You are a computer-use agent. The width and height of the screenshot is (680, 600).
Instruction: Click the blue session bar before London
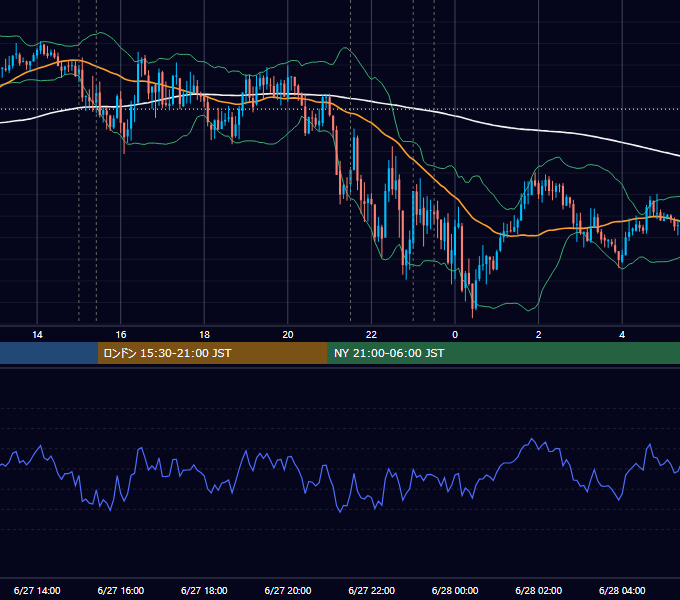pos(49,353)
